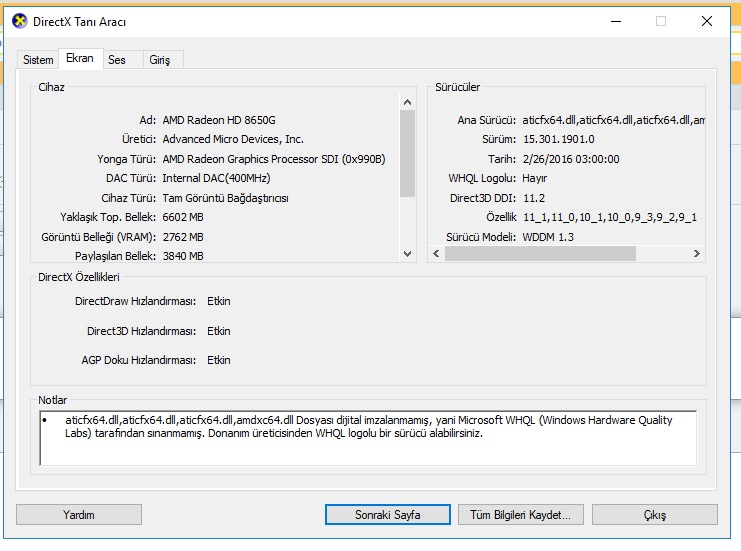Screen dimensions: 741x551
Task: Switch to the Sistem tab
Action: click(38, 60)
